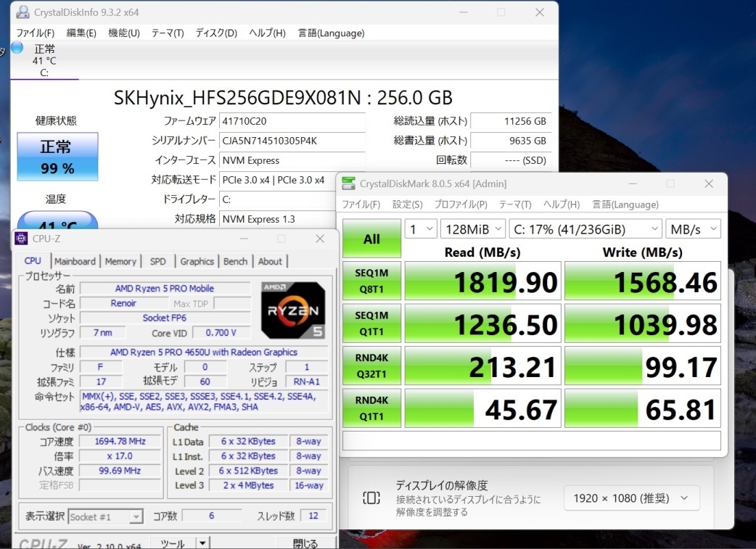Viewport: 756px width, 549px height.
Task: Click the total host writes value 9635 GB
Action: 511,141
